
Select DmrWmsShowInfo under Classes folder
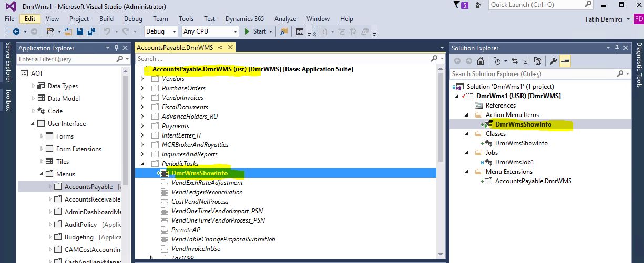point(521,143)
